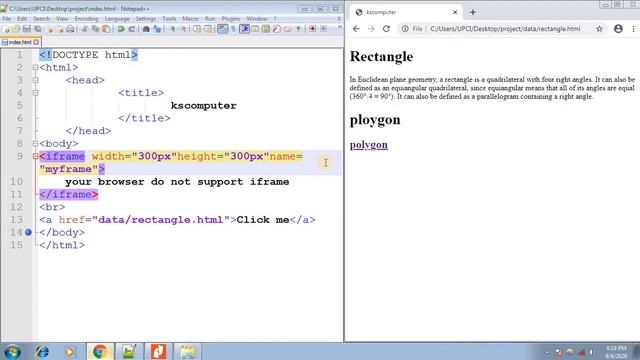The height and width of the screenshot is (360, 640).
Task: Reload the page in Chrome
Action: coord(386,29)
